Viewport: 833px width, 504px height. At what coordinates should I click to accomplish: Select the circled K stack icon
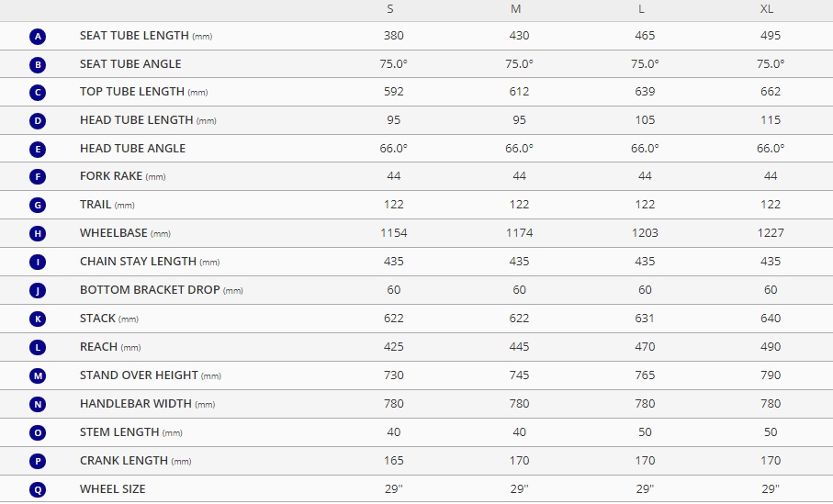click(38, 319)
